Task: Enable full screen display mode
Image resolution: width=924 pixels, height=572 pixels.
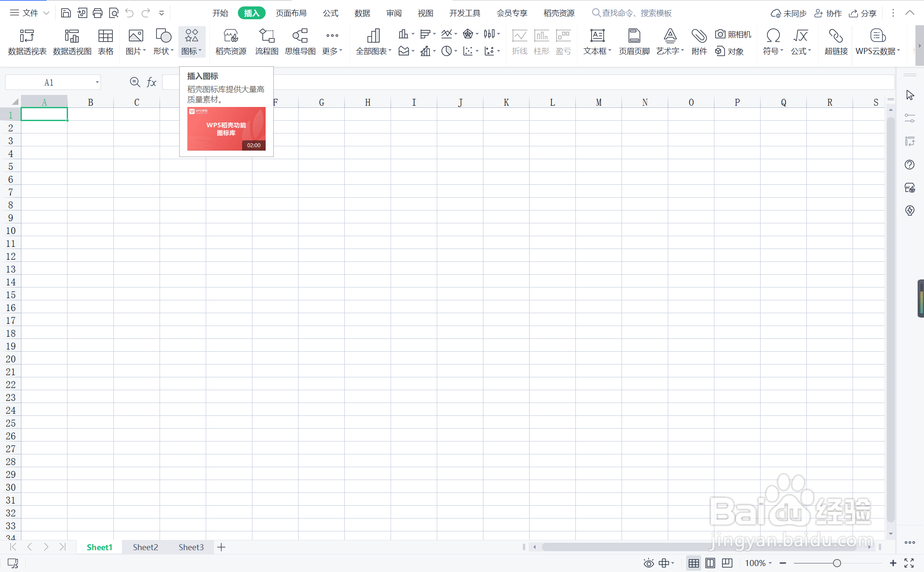Action: 909,563
